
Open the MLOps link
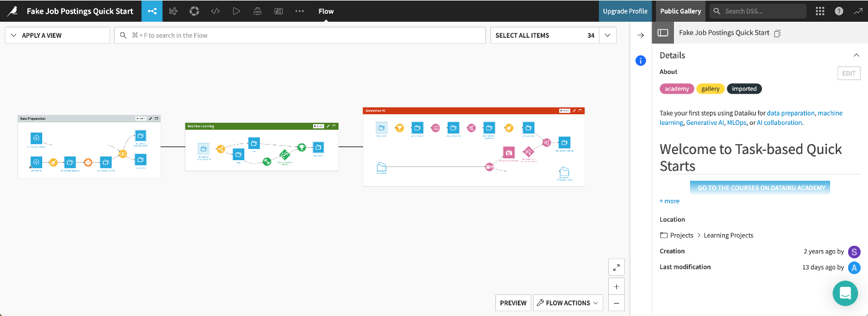point(737,122)
